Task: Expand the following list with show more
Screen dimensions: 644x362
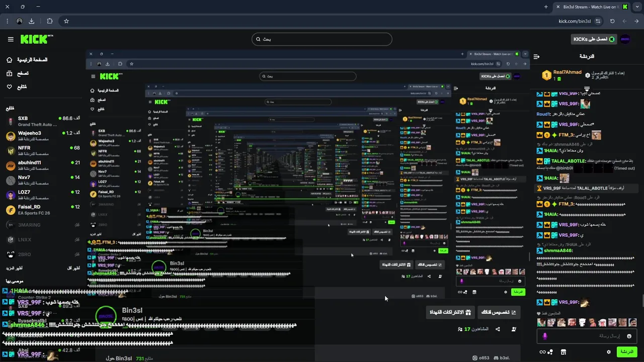Action: pos(14,268)
